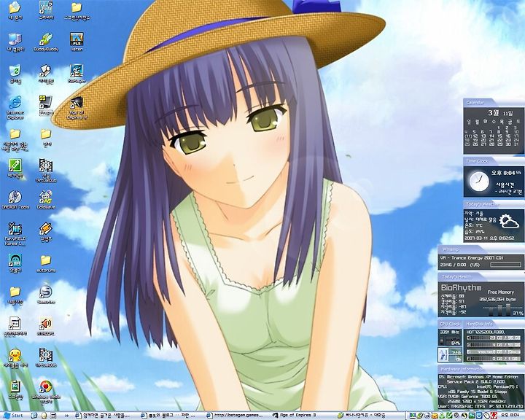Click the HardDisk Info panel header

(x=480, y=324)
